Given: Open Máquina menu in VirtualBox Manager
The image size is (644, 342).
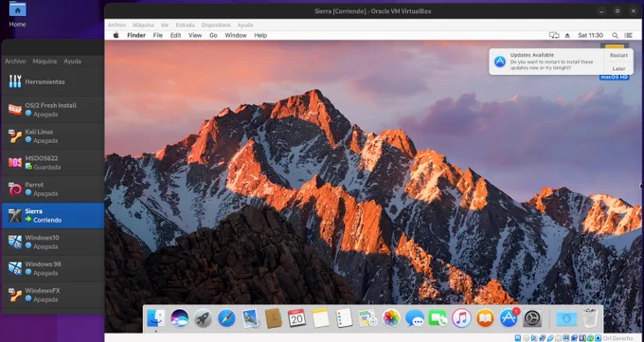Looking at the screenshot, I should click(45, 62).
